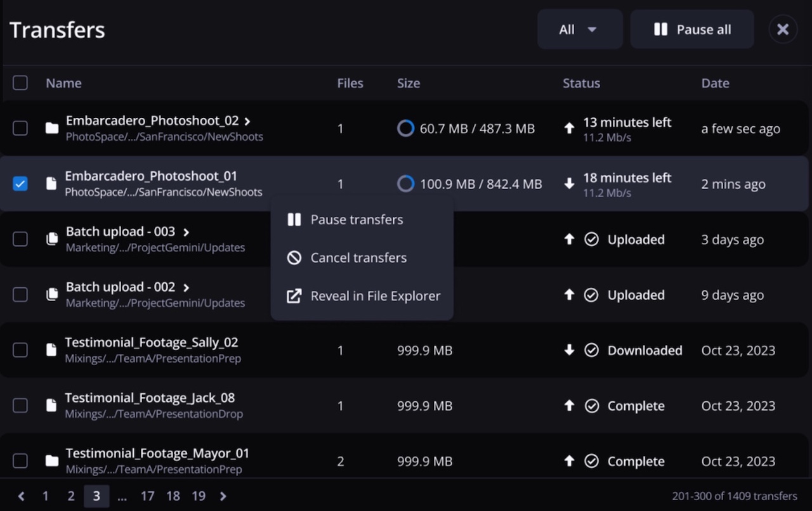Go to page 17

pyautogui.click(x=147, y=496)
